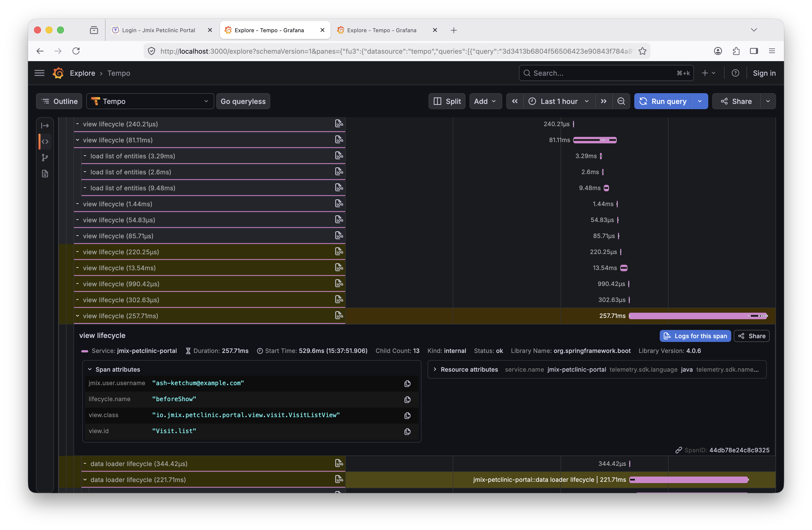
Task: Open browser extensions puzzle icon
Action: click(736, 51)
